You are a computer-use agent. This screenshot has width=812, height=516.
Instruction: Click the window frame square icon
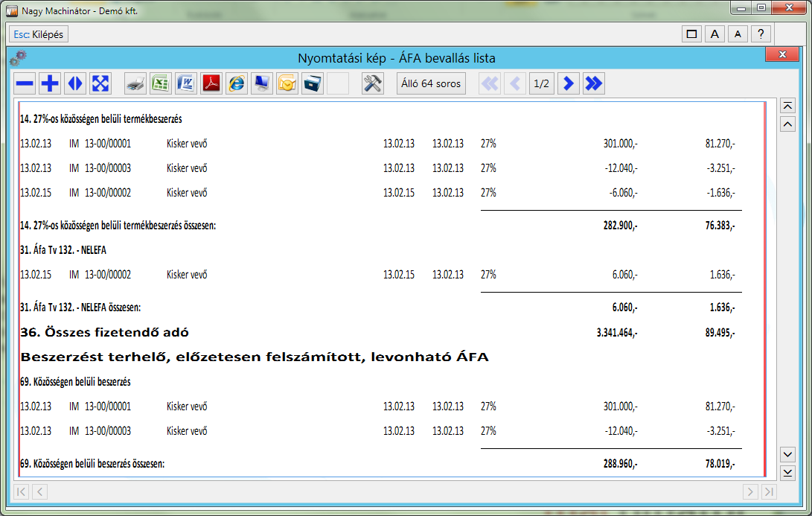pos(691,34)
